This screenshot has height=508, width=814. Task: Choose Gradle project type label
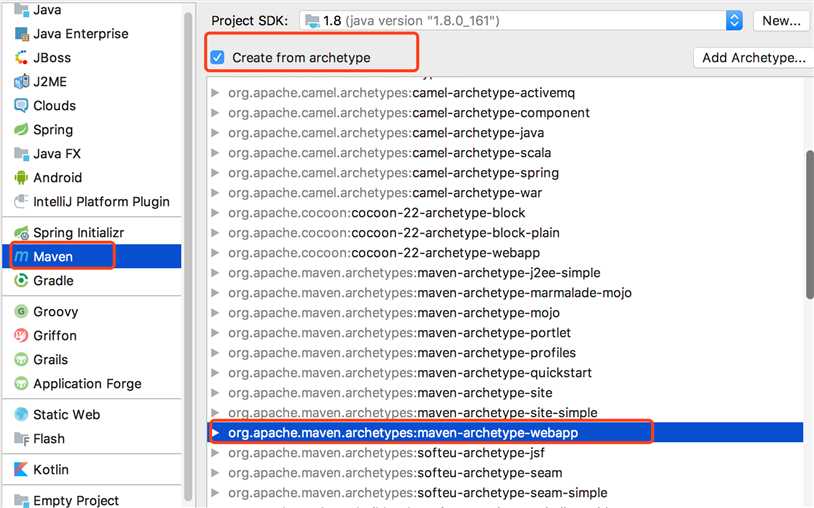(53, 281)
